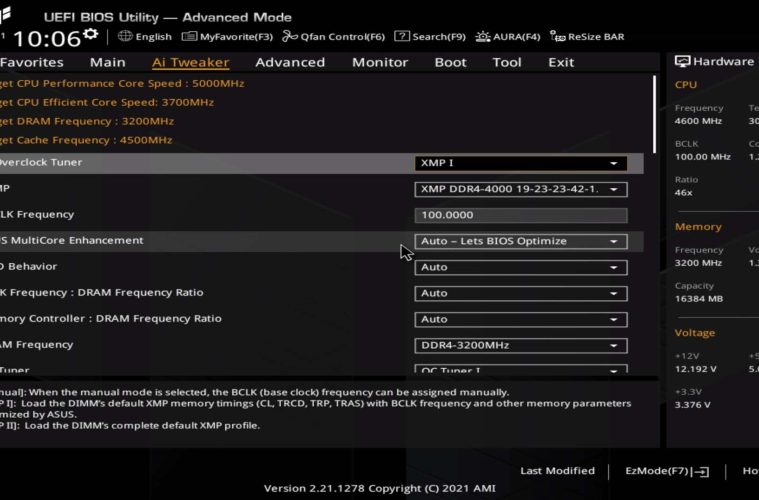759x500 pixels.
Task: Click Target Cache Frequency : 4500MHz text
Action: tap(86, 140)
